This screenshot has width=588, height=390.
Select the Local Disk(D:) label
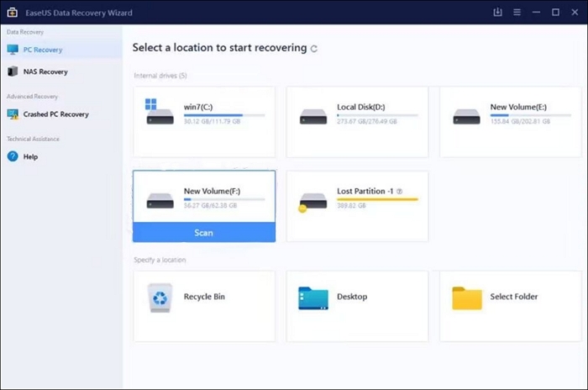[x=360, y=107]
